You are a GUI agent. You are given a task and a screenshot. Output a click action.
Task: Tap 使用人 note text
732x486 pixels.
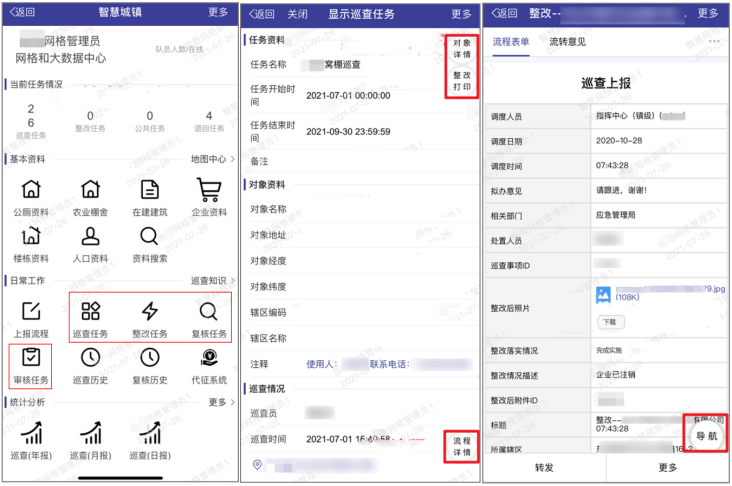pyautogui.click(x=322, y=364)
